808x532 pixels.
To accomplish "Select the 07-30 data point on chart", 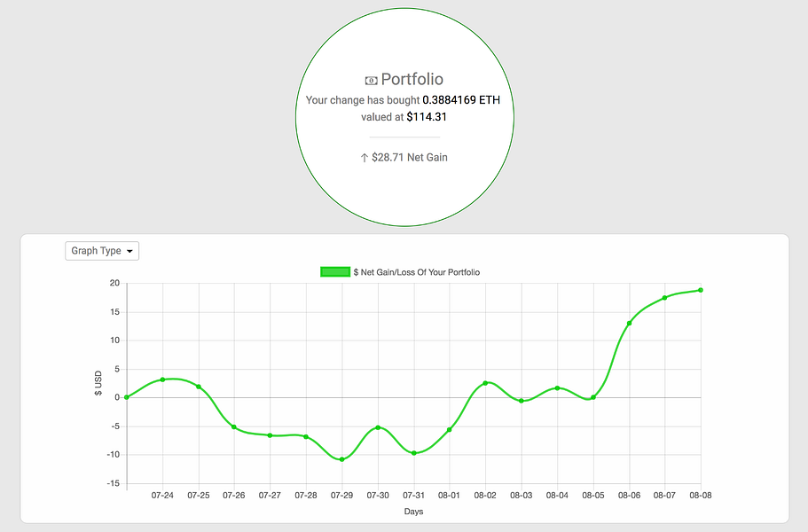I will pyautogui.click(x=378, y=427).
